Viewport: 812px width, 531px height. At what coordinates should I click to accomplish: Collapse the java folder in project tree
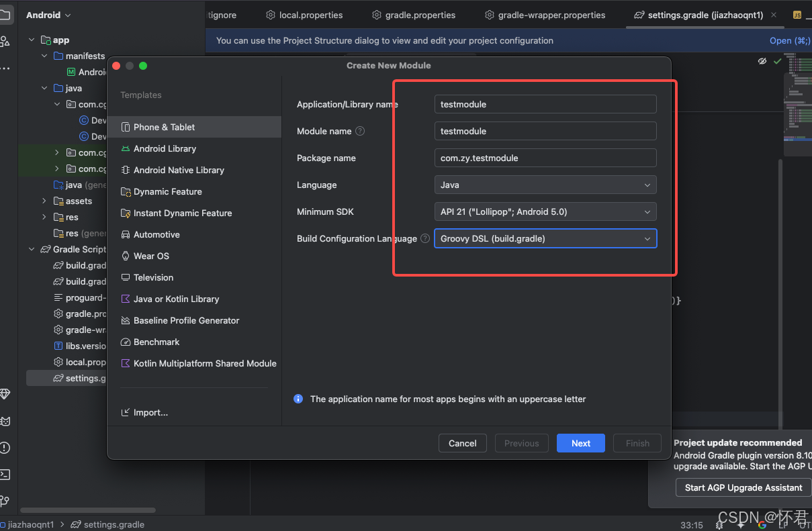[44, 89]
